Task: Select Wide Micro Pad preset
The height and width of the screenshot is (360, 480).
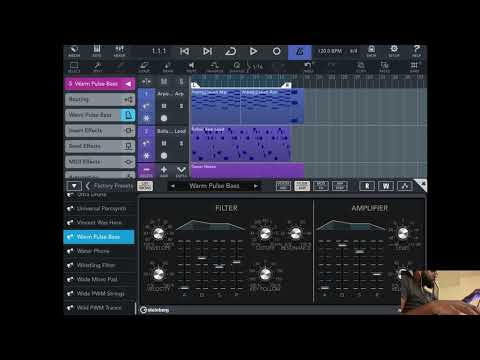Action: click(x=99, y=279)
